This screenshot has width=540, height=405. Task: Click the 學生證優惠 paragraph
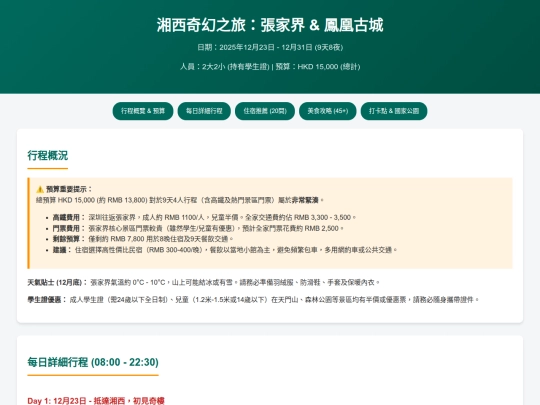pyautogui.click(x=253, y=300)
